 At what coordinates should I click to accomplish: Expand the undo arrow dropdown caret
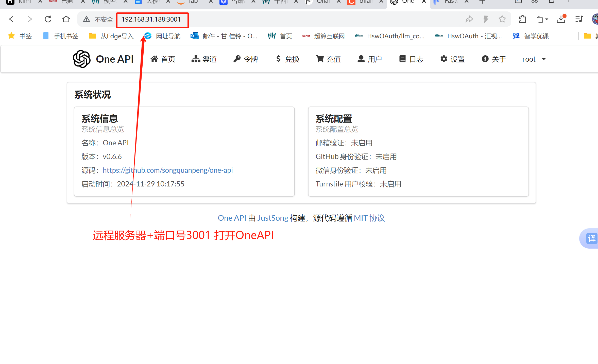pos(547,19)
